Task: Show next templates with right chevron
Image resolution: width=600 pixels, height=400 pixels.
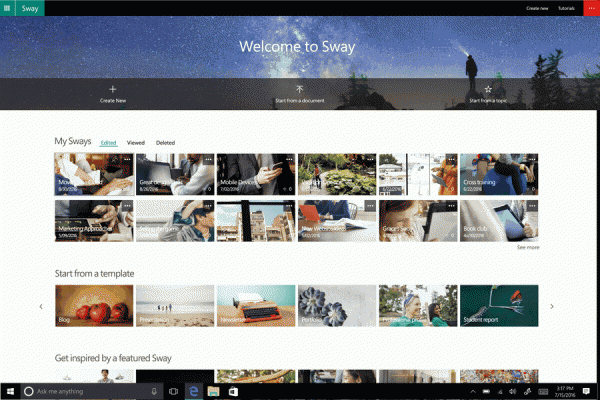Action: pos(552,306)
